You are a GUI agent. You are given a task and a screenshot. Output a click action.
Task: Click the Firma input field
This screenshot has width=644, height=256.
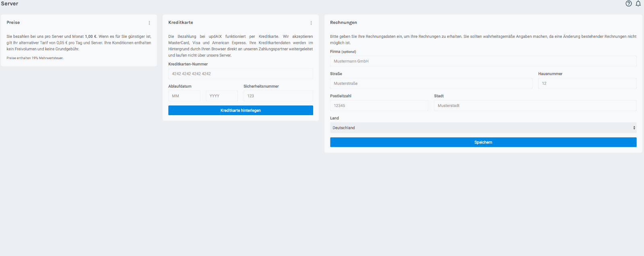[483, 61]
